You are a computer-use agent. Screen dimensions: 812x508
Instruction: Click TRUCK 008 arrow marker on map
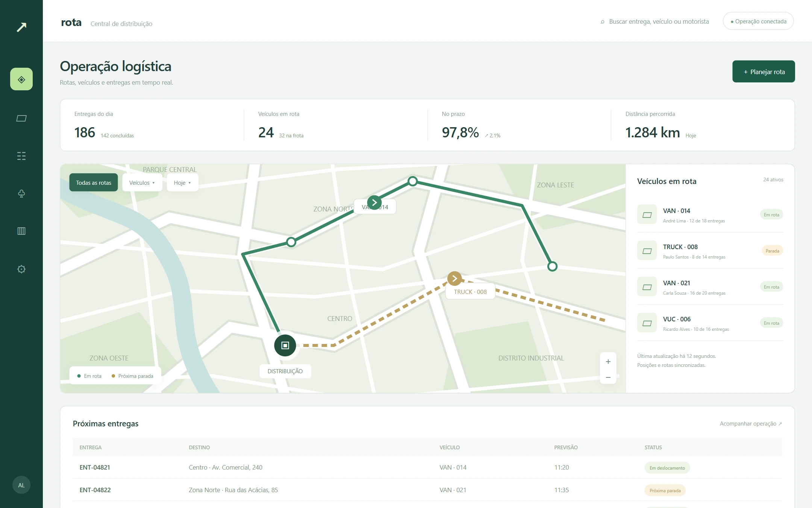tap(454, 278)
